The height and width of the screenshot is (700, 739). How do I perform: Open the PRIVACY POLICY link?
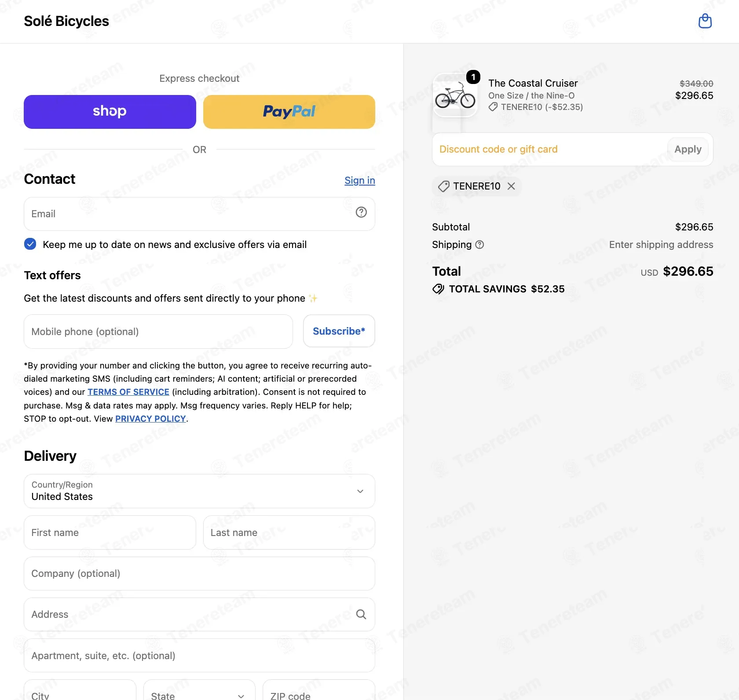pos(150,419)
